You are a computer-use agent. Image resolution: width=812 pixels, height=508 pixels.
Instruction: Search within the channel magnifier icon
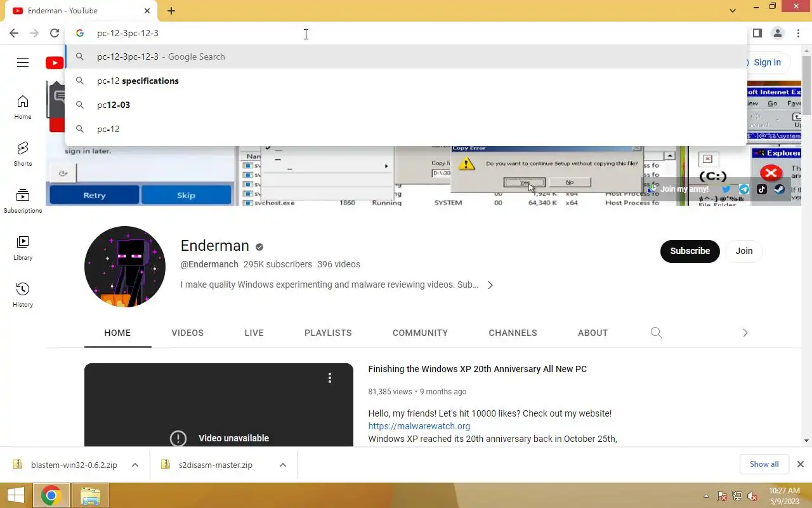coord(657,333)
